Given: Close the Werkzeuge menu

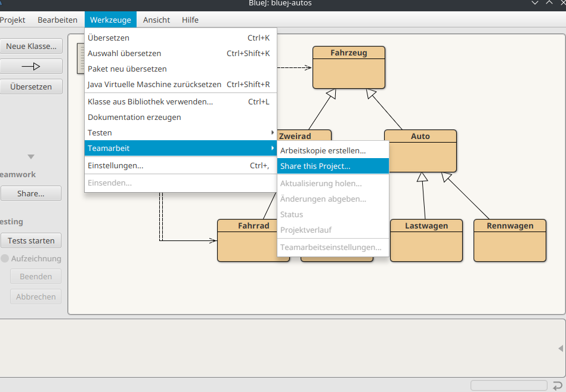Looking at the screenshot, I should [x=110, y=20].
